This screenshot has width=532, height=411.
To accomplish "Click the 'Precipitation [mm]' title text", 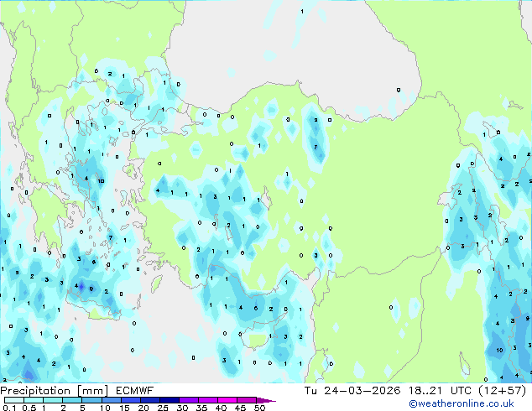I will click(x=54, y=391).
